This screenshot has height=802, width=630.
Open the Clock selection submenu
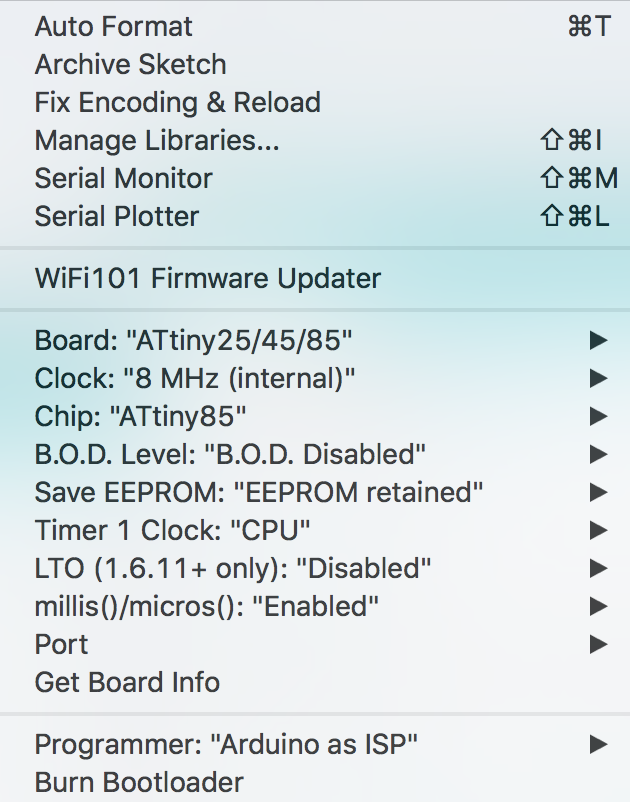tap(598, 378)
